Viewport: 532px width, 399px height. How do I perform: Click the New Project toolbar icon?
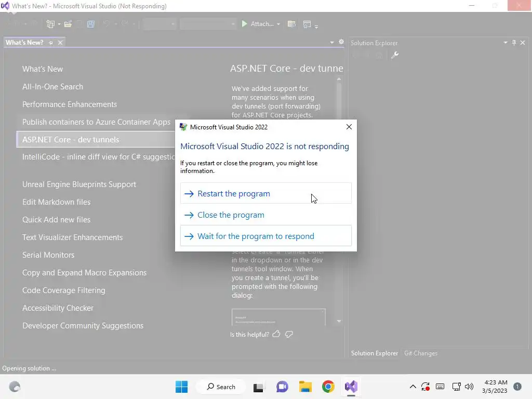tap(50, 24)
